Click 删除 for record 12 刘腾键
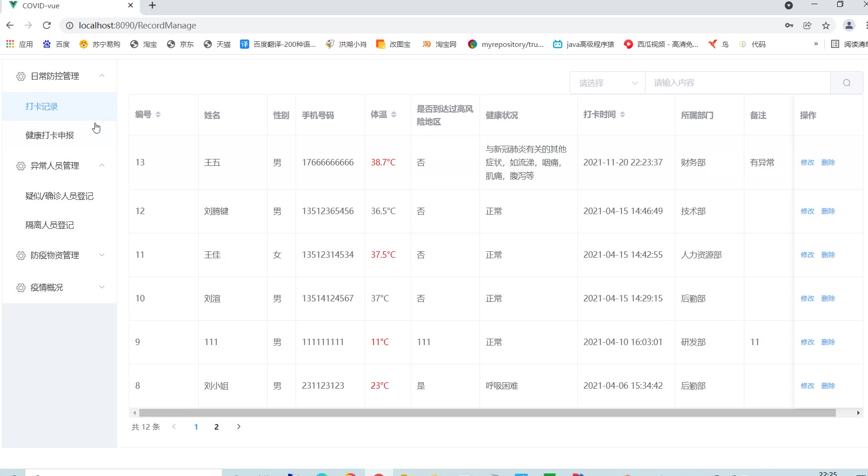 (x=828, y=211)
